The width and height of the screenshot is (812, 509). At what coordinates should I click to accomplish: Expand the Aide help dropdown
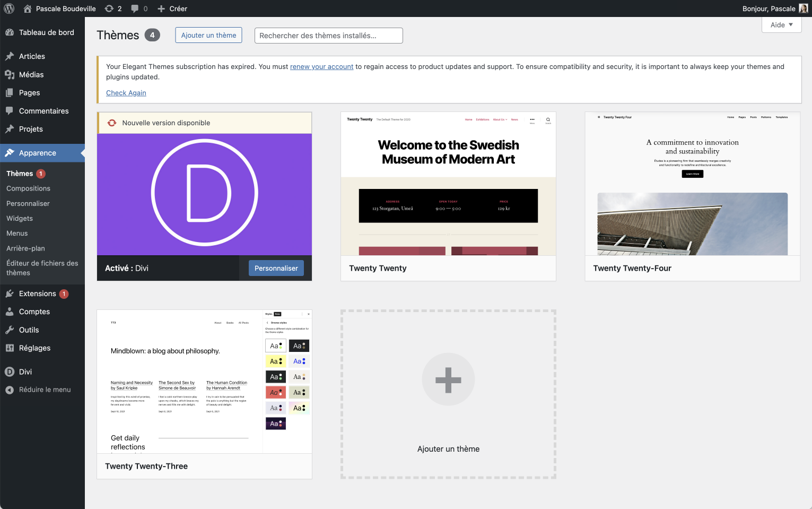(781, 25)
